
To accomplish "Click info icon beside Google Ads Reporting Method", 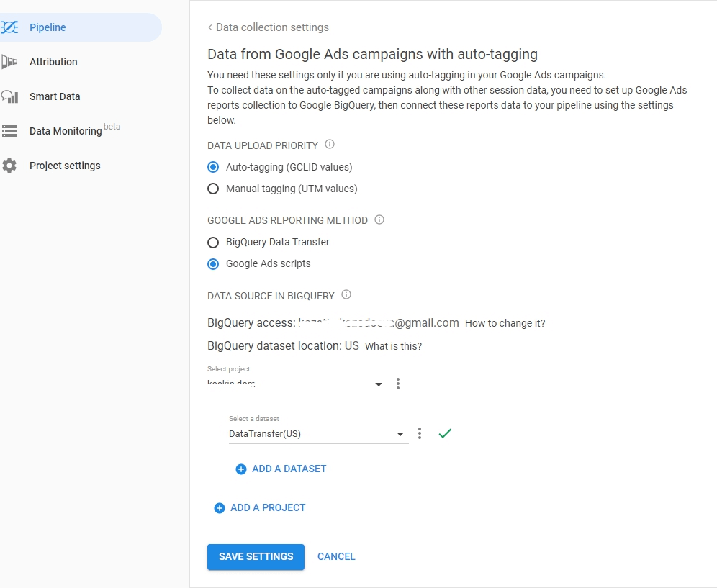I will pyautogui.click(x=379, y=220).
